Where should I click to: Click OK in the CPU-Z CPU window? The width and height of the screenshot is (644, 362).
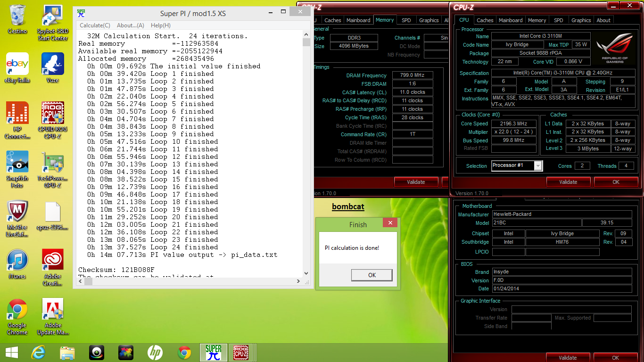[x=616, y=182]
